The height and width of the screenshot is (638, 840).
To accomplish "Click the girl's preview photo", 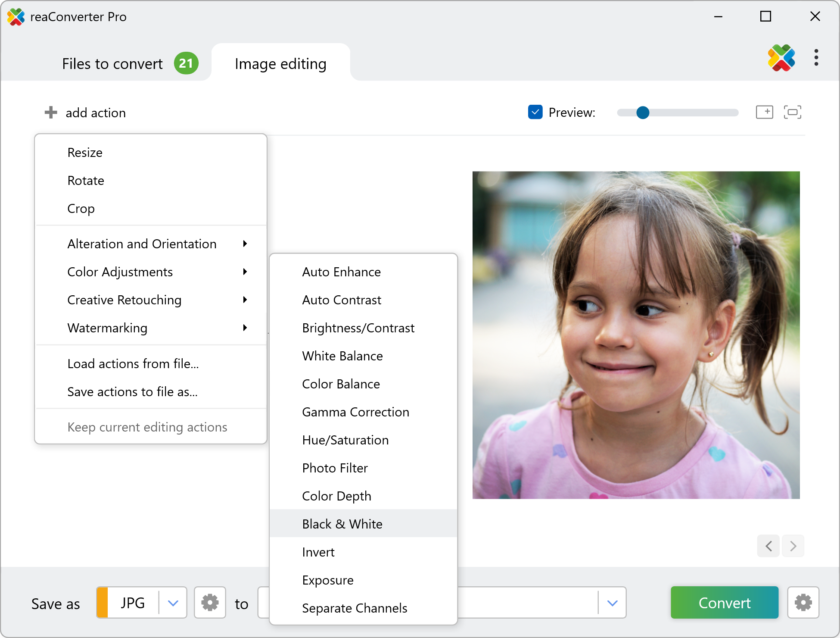I will pyautogui.click(x=636, y=335).
